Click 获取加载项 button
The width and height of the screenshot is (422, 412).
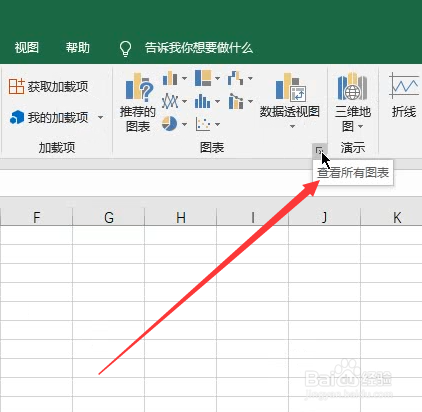coord(49,87)
